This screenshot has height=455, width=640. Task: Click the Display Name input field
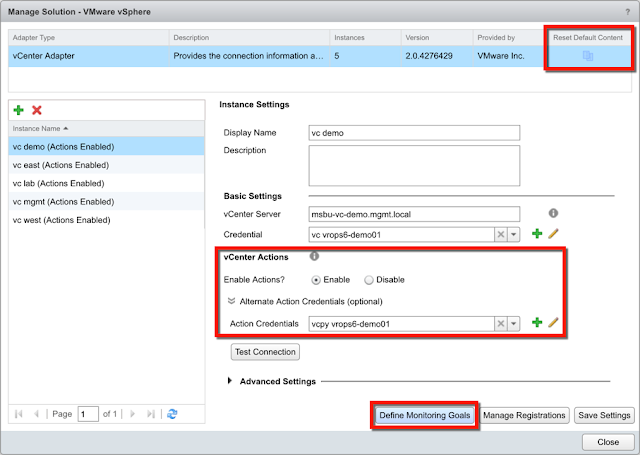(414, 133)
